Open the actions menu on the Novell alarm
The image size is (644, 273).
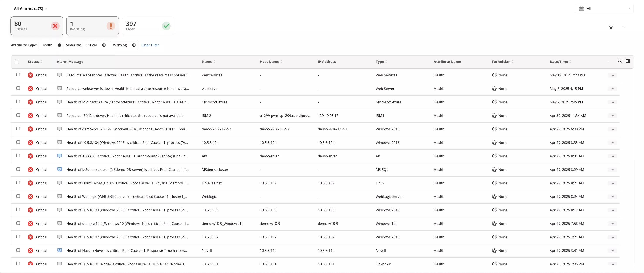[612, 250]
